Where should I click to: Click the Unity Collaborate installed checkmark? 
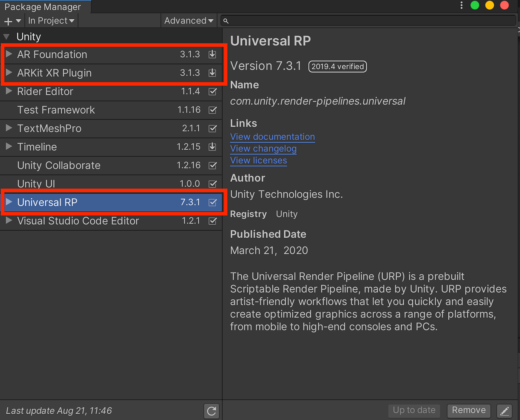coord(212,165)
